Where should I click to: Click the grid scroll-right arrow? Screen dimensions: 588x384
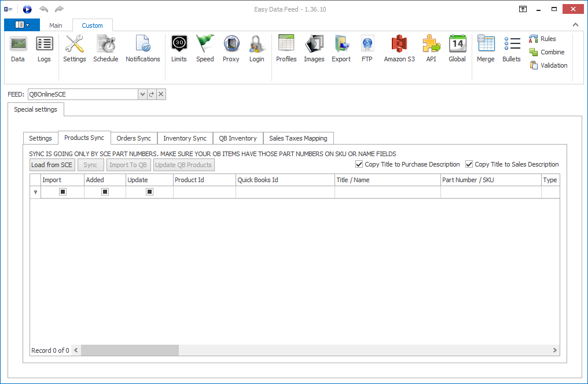[554, 350]
